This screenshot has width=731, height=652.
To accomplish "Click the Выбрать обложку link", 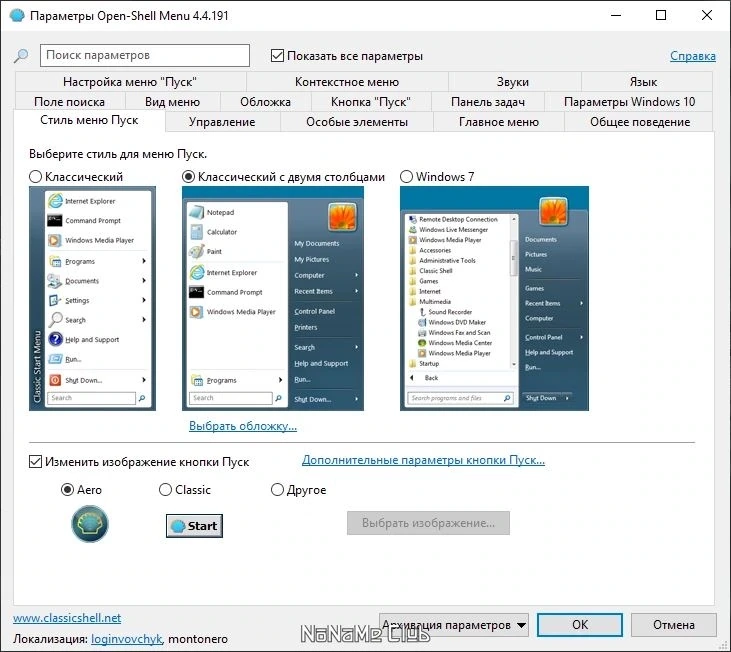I will tap(243, 426).
